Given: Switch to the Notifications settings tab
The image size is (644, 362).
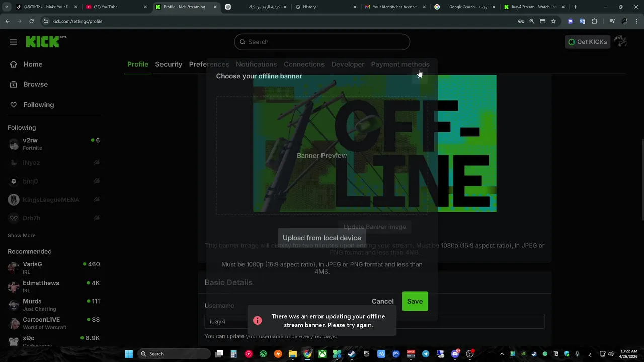Looking at the screenshot, I should (257, 64).
